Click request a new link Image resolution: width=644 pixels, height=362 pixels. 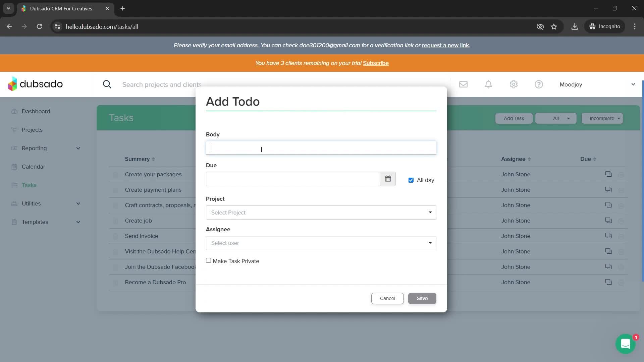pos(446,45)
